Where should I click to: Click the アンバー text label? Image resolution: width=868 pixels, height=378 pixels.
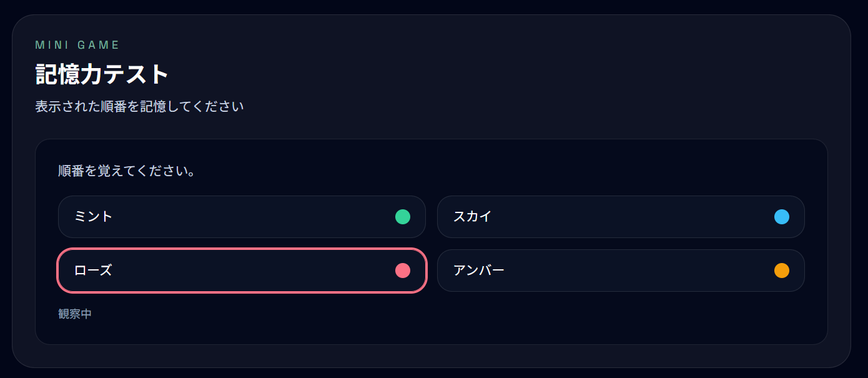coord(479,271)
